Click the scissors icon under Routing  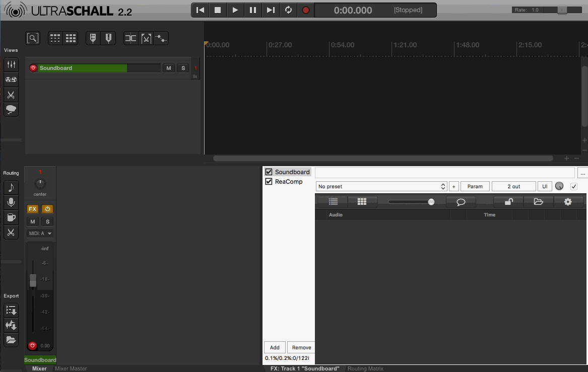pos(11,232)
